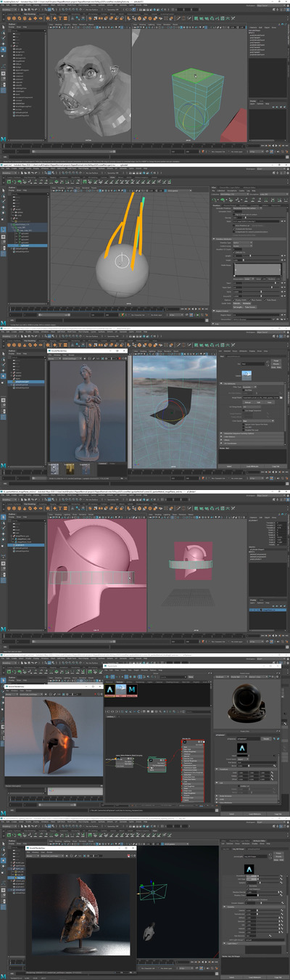This screenshot has width=290, height=980.
Task: Select the blue highlighted layer row in the pink helmet scene
Action: coord(268,611)
